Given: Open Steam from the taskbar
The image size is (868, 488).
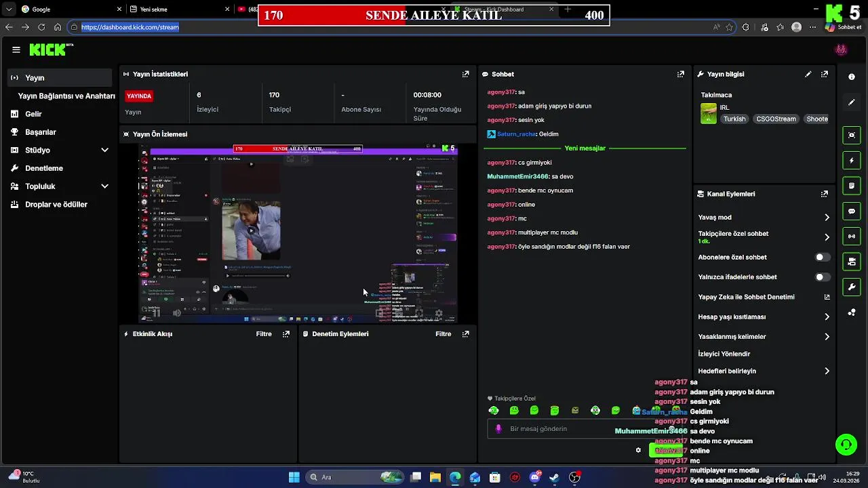Looking at the screenshot, I should 555,477.
